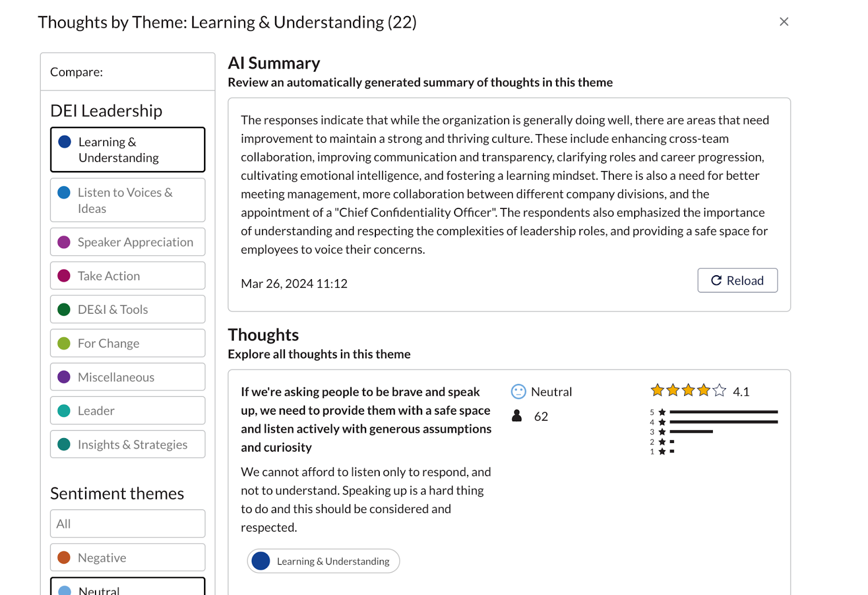Select the Leader theme filter
Viewport: 868px width, 595px height.
(127, 410)
